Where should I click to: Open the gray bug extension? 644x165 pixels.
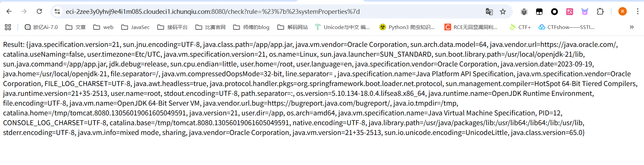point(524,11)
